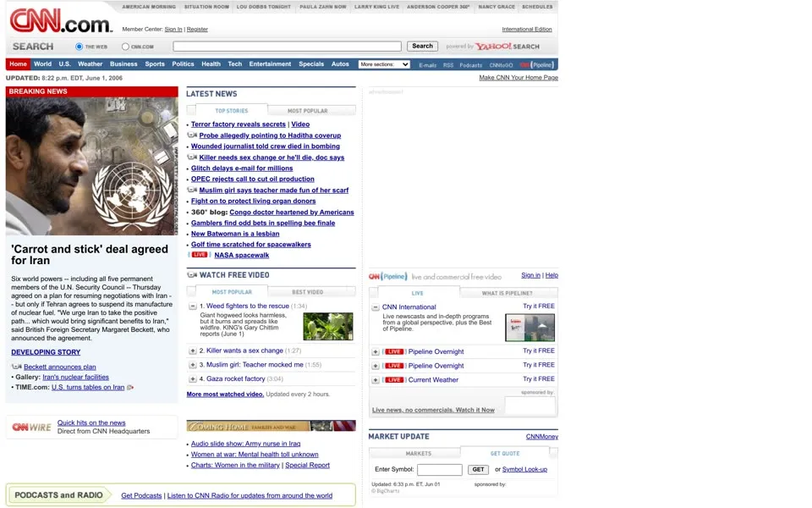This screenshot has height=508, width=812.
Task: Open the Weed fighters video thumbnail
Action: [328, 326]
